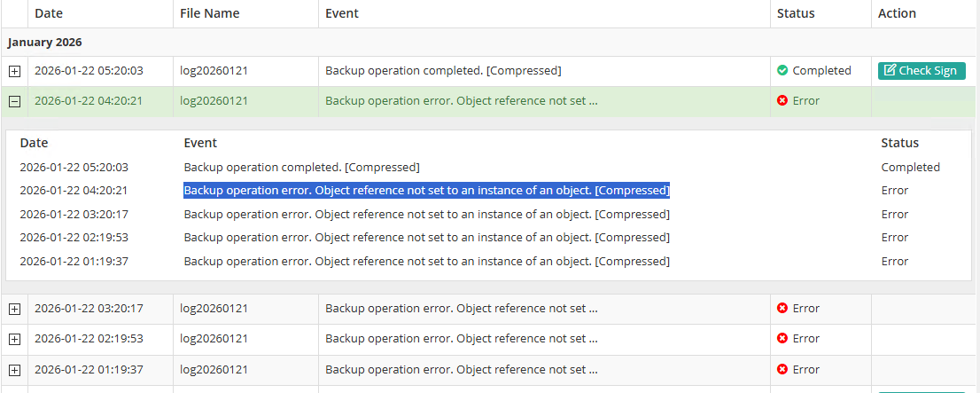
Task: Click the Status column header
Action: [796, 13]
